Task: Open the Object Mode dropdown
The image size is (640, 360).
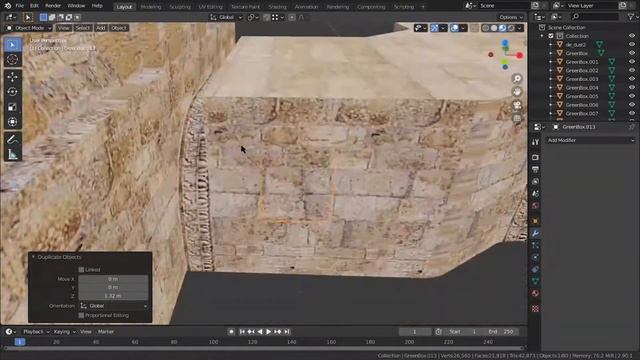Action: 29,28
